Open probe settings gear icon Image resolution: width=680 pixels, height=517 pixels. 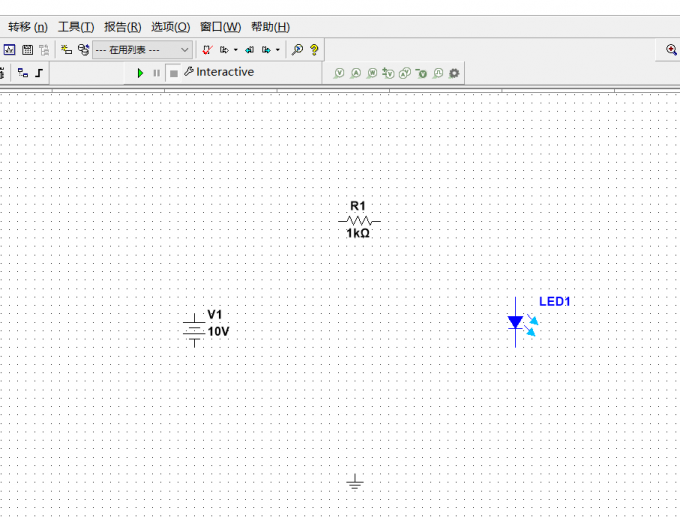(x=454, y=73)
